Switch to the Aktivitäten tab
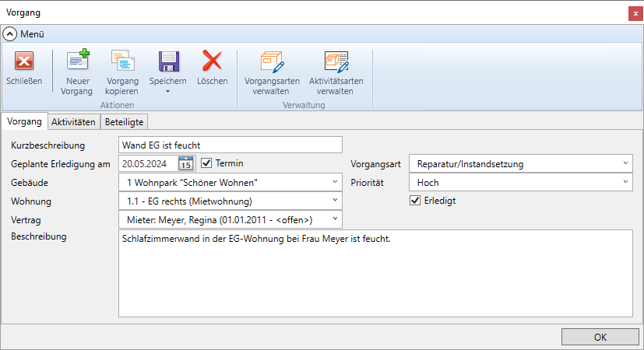 pyautogui.click(x=73, y=121)
